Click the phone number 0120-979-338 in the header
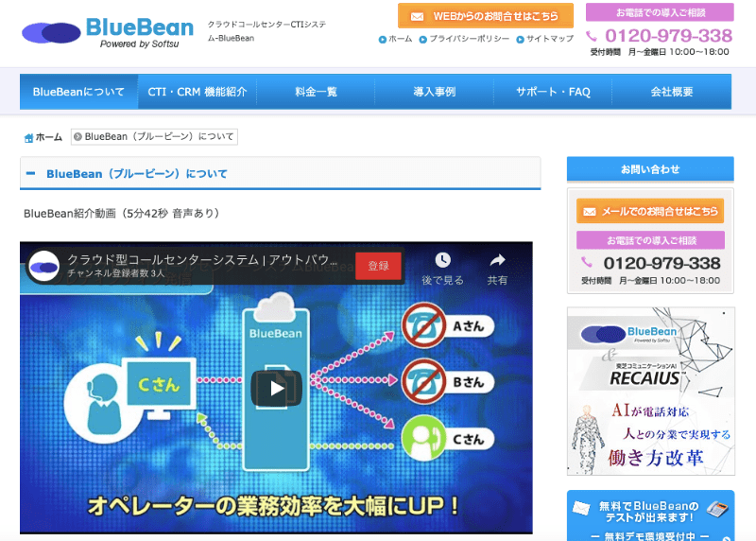756x541 pixels. tap(668, 36)
